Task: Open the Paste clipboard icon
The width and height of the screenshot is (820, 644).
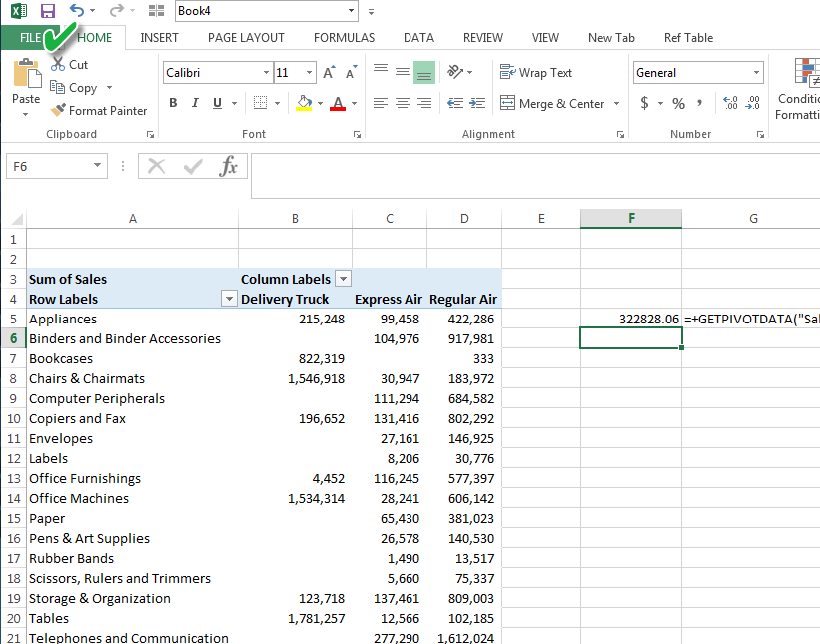Action: [26, 72]
